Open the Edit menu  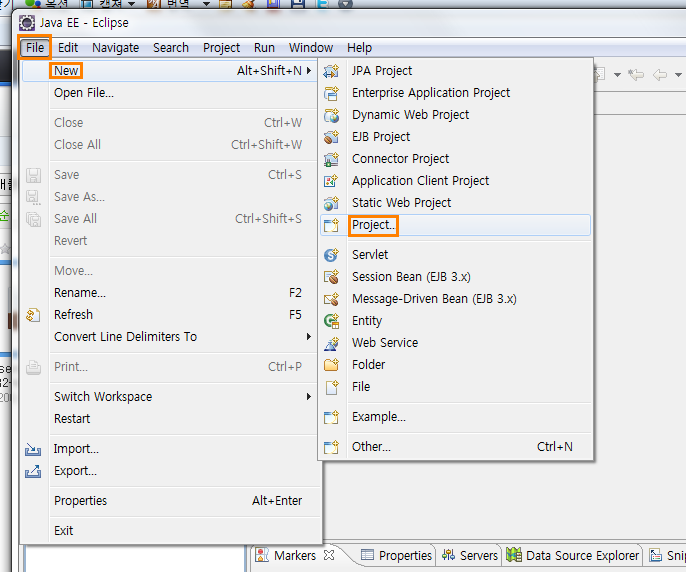point(68,47)
